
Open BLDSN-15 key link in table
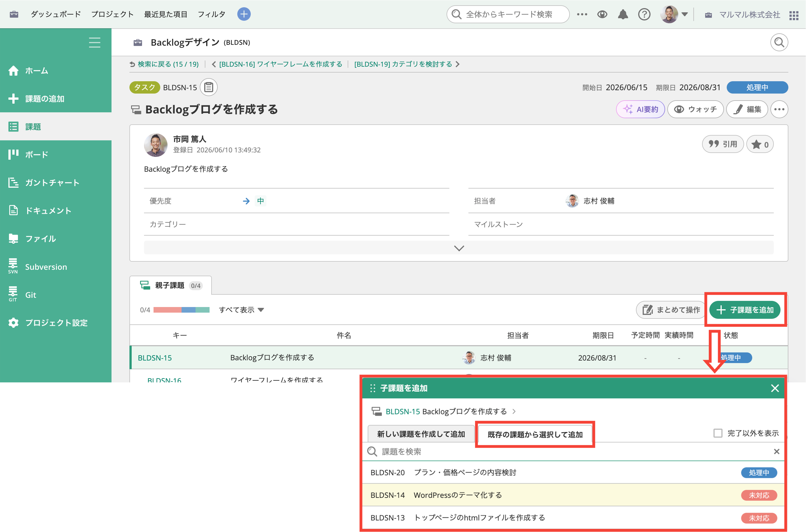pos(155,357)
